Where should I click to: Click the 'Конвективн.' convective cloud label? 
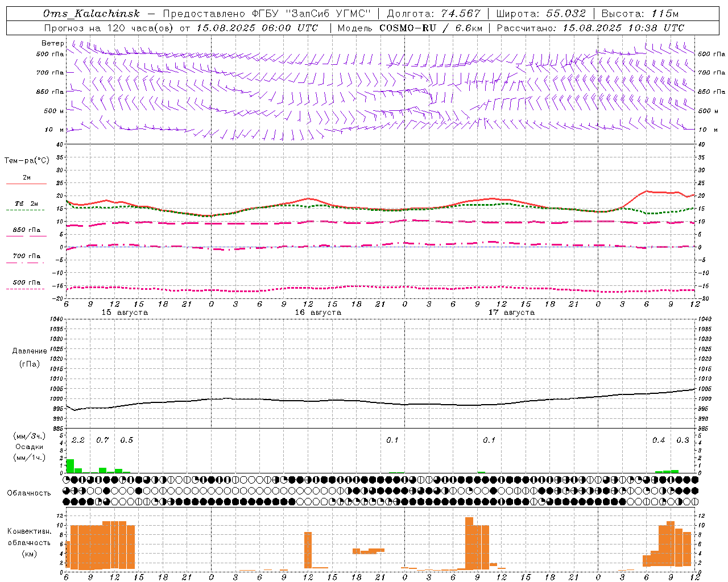pyautogui.click(x=29, y=531)
